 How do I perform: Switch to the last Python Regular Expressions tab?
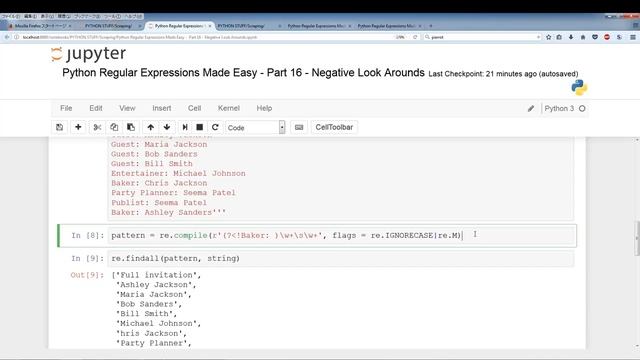click(387, 26)
